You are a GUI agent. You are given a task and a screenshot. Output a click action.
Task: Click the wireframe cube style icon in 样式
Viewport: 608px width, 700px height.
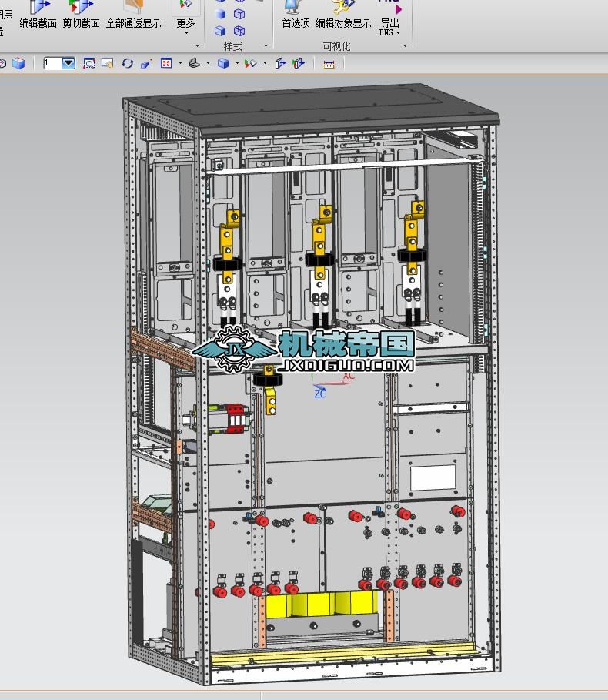coord(239,14)
